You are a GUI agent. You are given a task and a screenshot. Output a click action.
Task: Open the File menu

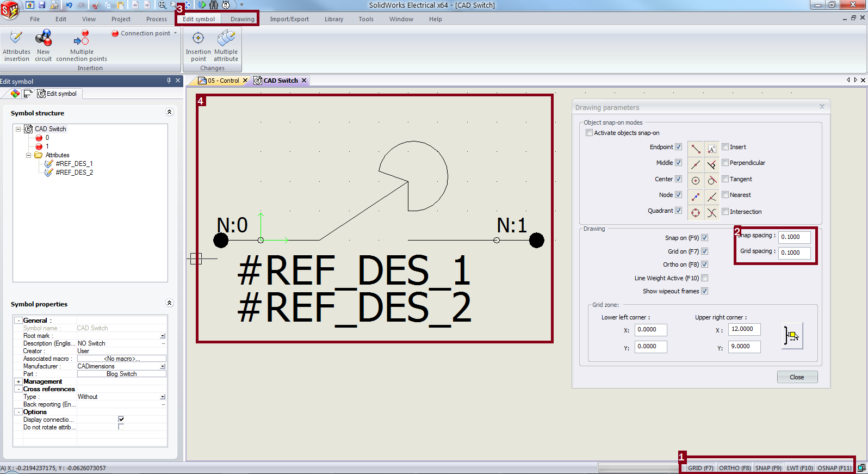tap(35, 19)
